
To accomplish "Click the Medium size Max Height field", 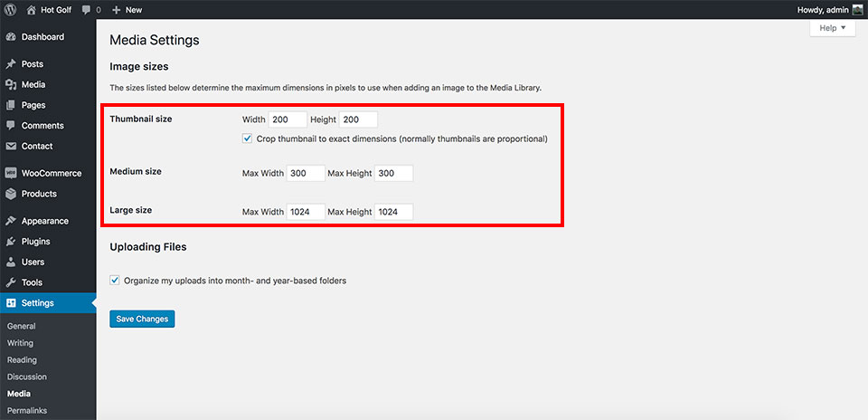I will tap(393, 174).
